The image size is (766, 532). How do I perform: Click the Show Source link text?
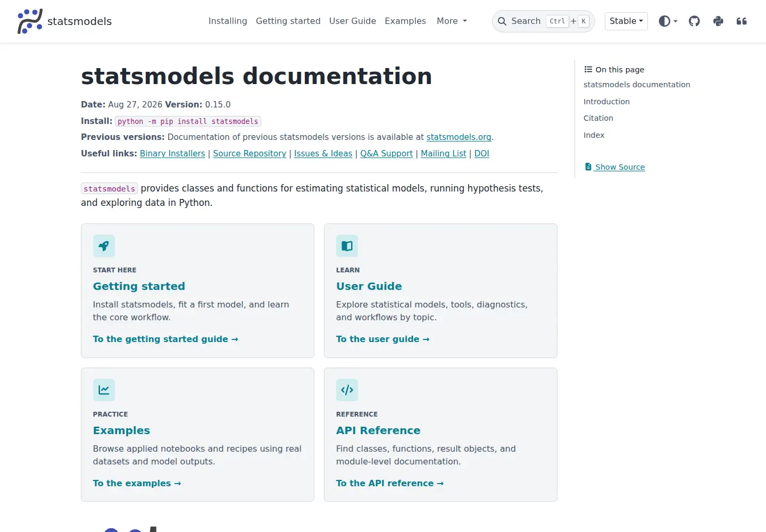pos(620,167)
